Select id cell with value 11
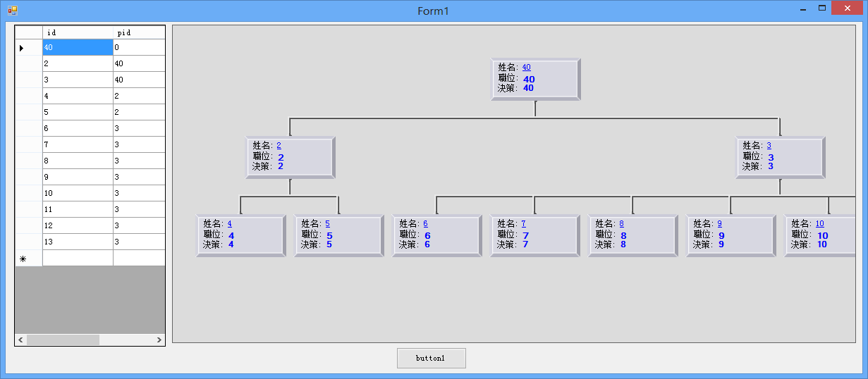Screen dimensions: 868x379 78,209
